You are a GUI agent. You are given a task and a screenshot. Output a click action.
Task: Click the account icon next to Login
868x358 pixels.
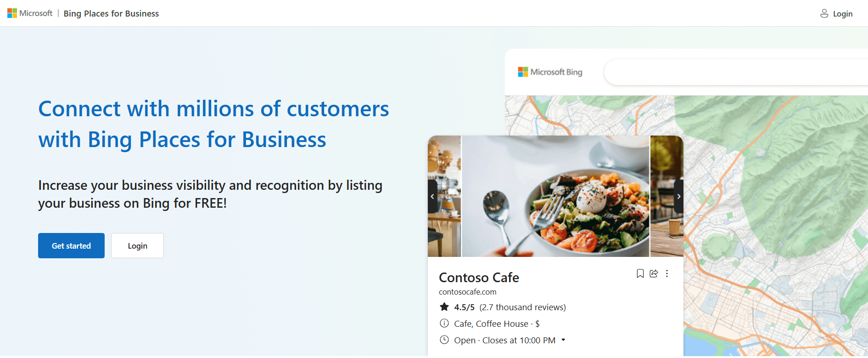824,13
